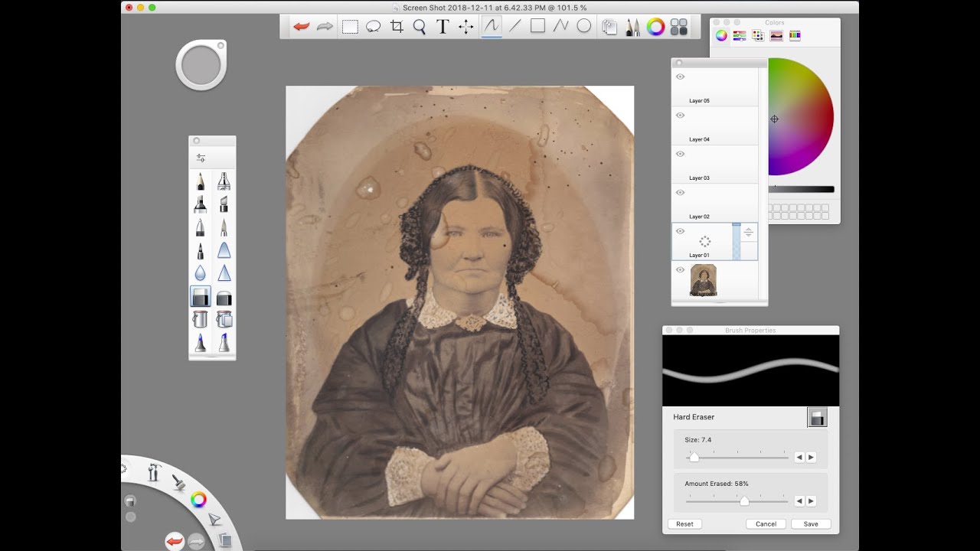Image resolution: width=980 pixels, height=551 pixels.
Task: Decrease Size with left arrow stepper
Action: coord(799,457)
